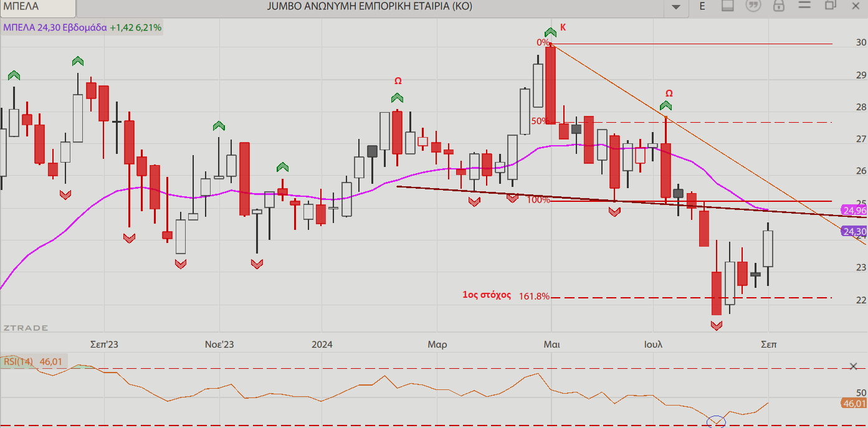
Task: Click the E button in title bar
Action: [702, 6]
